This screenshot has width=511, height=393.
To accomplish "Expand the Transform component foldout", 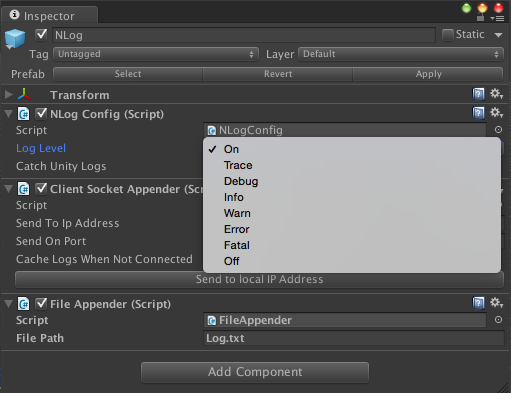I will (9, 95).
